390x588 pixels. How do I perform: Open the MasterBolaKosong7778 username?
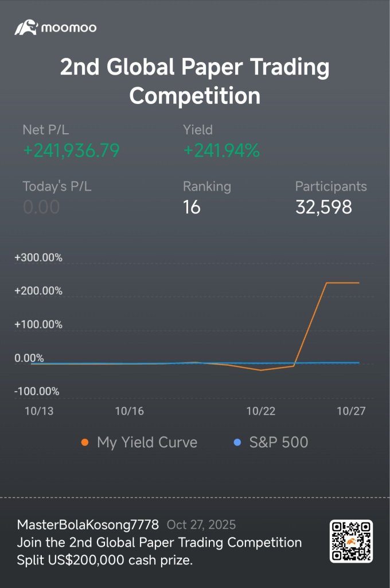pyautogui.click(x=88, y=525)
